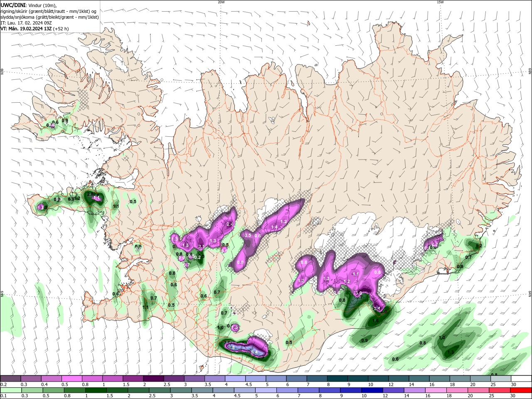Image resolution: width=532 pixels, height=399 pixels.
Task: Click the lavender 4 swatch in snow legend
Action: coord(235,379)
